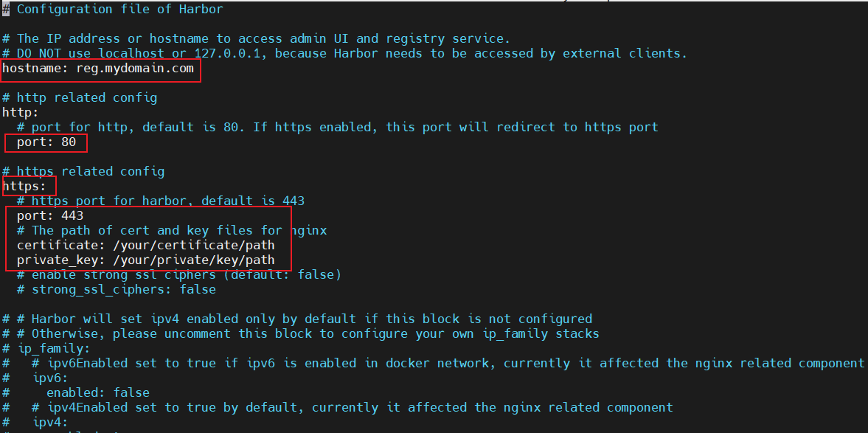
Task: Click the commented "ip_family:" line
Action: [x=53, y=348]
